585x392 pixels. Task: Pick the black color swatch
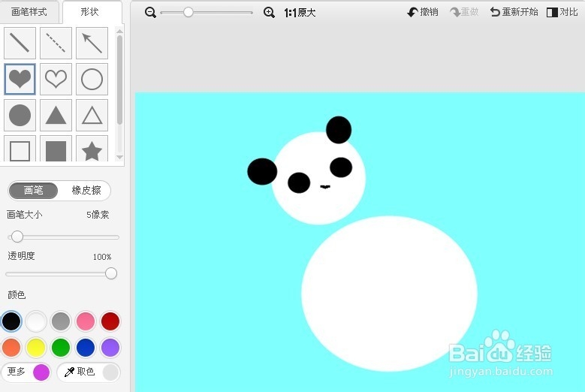(11, 321)
